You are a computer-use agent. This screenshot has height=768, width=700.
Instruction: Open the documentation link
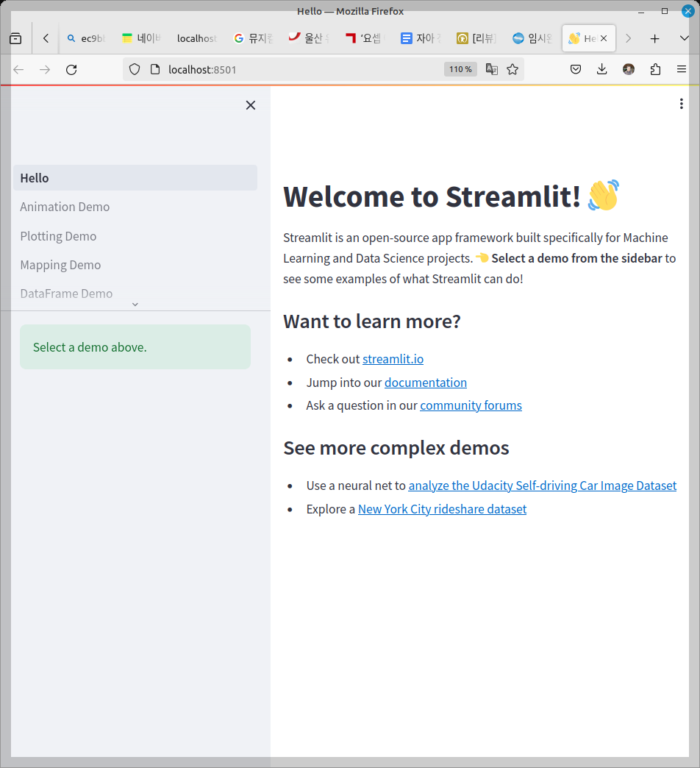coord(426,383)
